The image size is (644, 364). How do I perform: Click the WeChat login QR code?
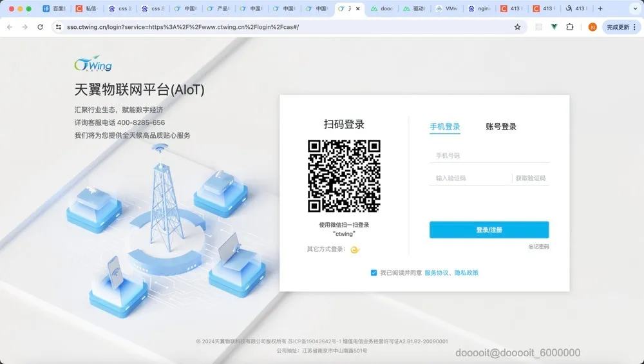pyautogui.click(x=344, y=176)
